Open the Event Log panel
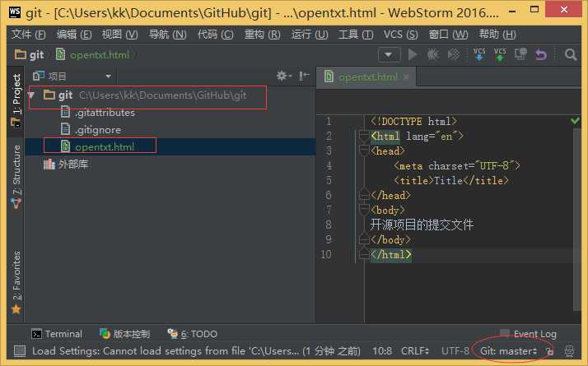The width and height of the screenshot is (588, 366). point(529,334)
